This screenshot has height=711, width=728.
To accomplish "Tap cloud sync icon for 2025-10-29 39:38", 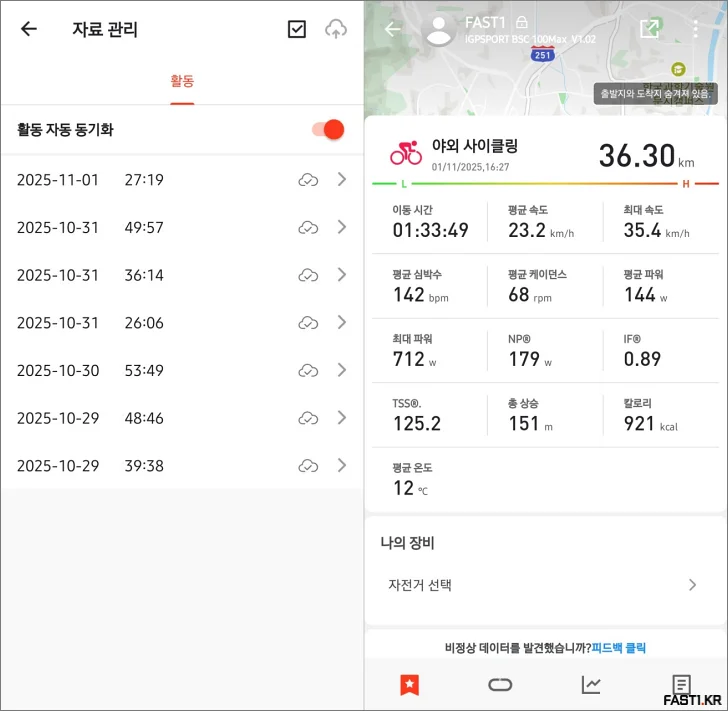I will tap(308, 466).
